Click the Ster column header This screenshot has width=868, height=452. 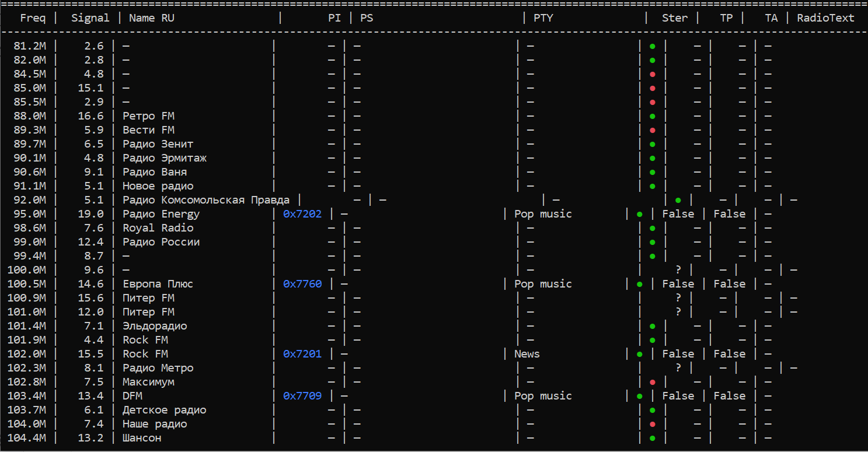click(675, 18)
